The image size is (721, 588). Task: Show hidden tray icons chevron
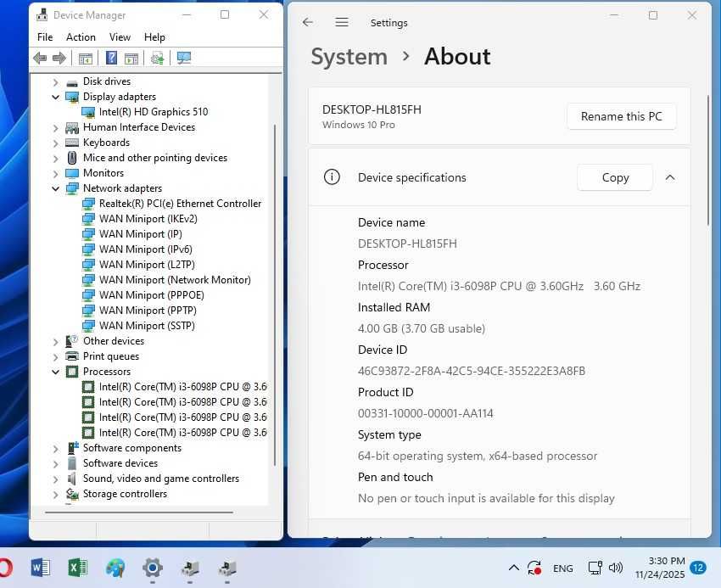[x=514, y=568]
